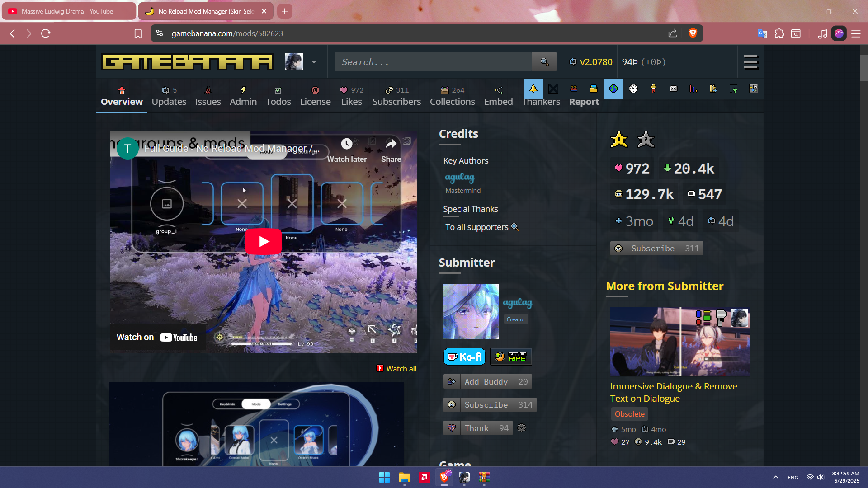This screenshot has width=868, height=488.
Task: Open the Subscribers tab
Action: point(396,96)
